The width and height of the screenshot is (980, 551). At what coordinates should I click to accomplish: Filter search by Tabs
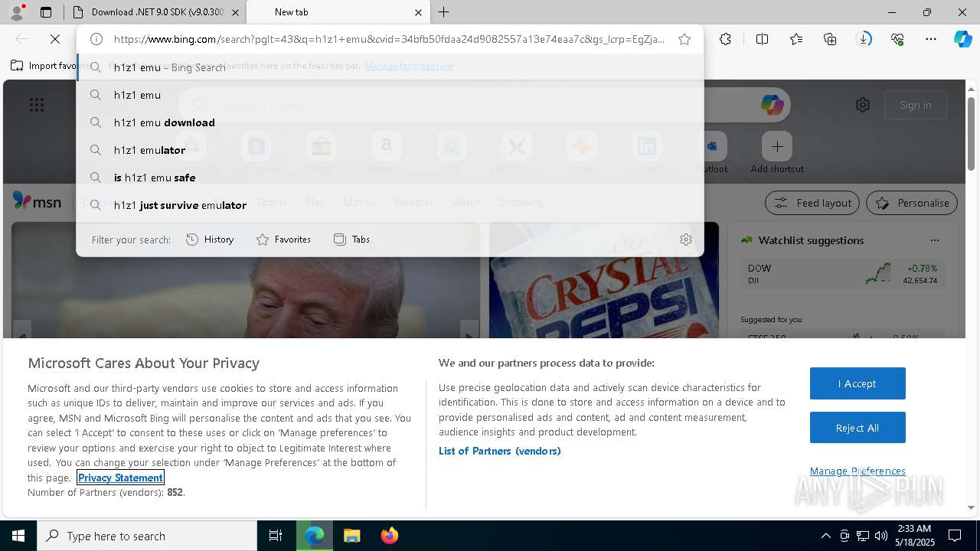[351, 240]
